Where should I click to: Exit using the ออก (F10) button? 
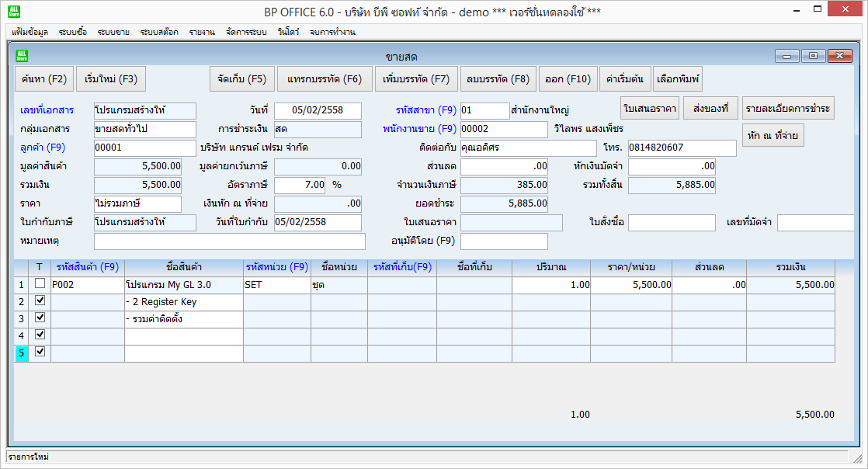[568, 79]
